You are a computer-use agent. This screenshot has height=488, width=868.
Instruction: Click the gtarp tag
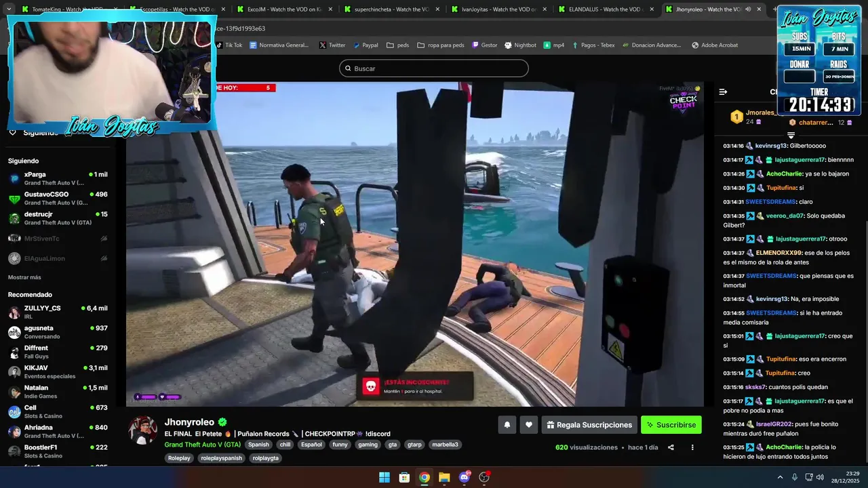pos(414,445)
